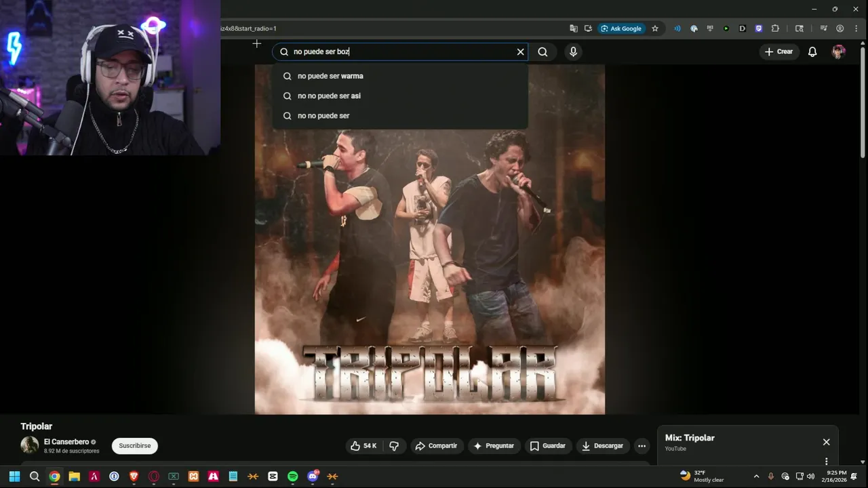Open Spotify from the taskbar
The height and width of the screenshot is (488, 868).
pyautogui.click(x=293, y=476)
